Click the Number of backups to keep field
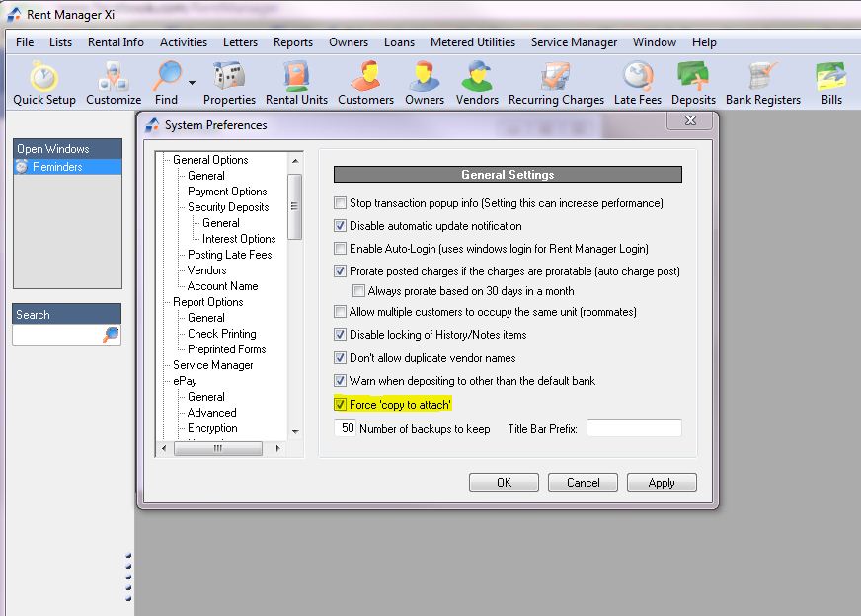 (346, 428)
